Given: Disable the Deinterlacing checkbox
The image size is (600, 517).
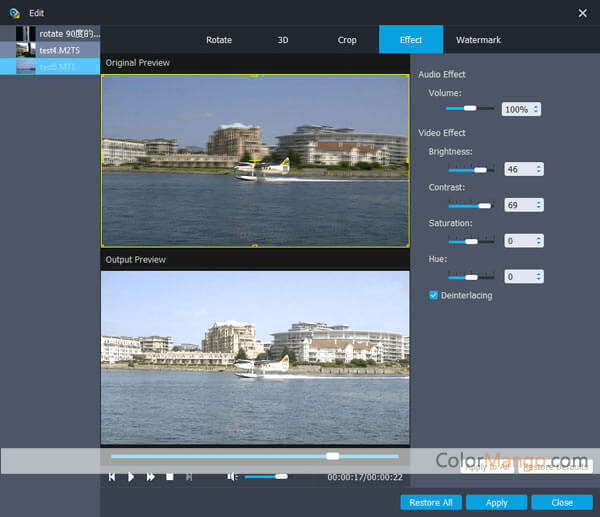Looking at the screenshot, I should click(433, 295).
